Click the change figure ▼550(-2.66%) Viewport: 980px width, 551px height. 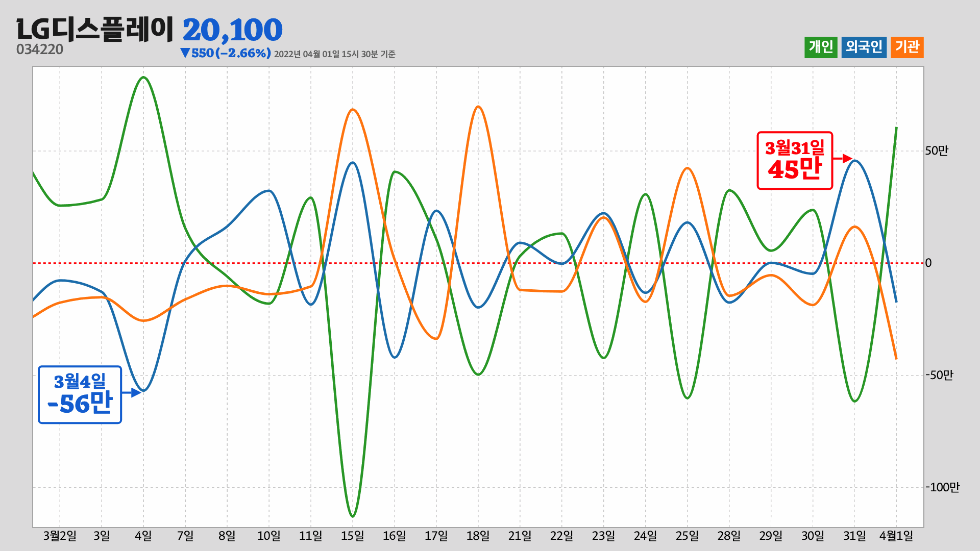(x=226, y=53)
